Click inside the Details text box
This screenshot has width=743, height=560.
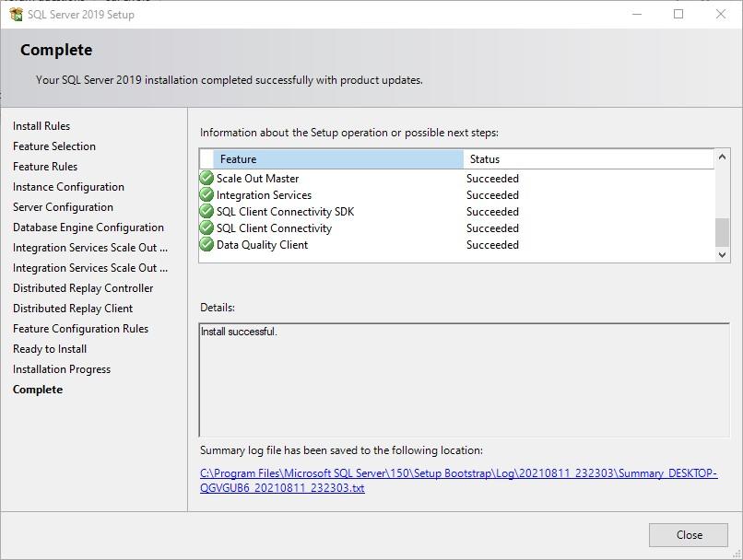click(464, 379)
